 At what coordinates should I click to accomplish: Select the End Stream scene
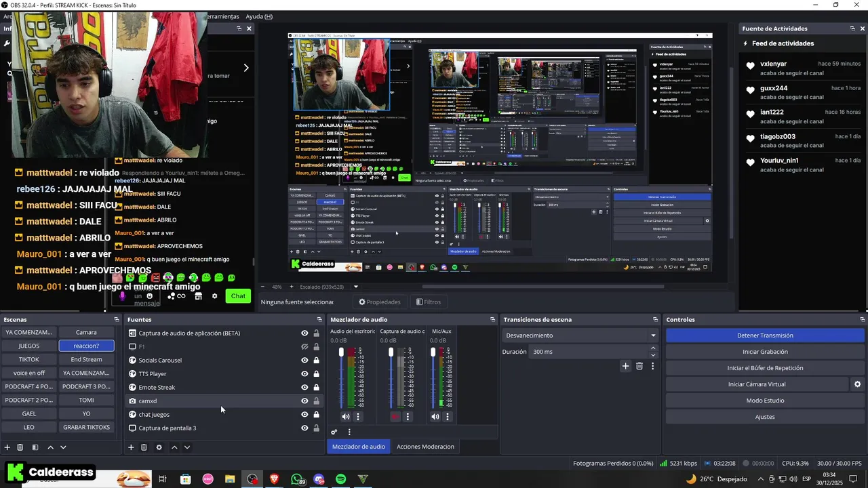(86, 359)
